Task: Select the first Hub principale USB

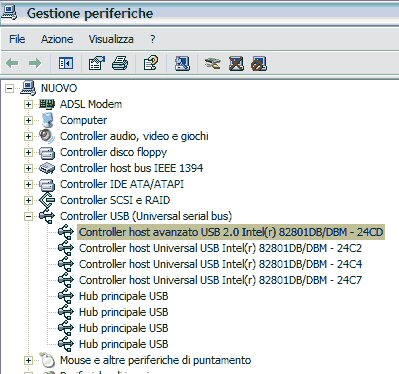Action: (x=124, y=296)
